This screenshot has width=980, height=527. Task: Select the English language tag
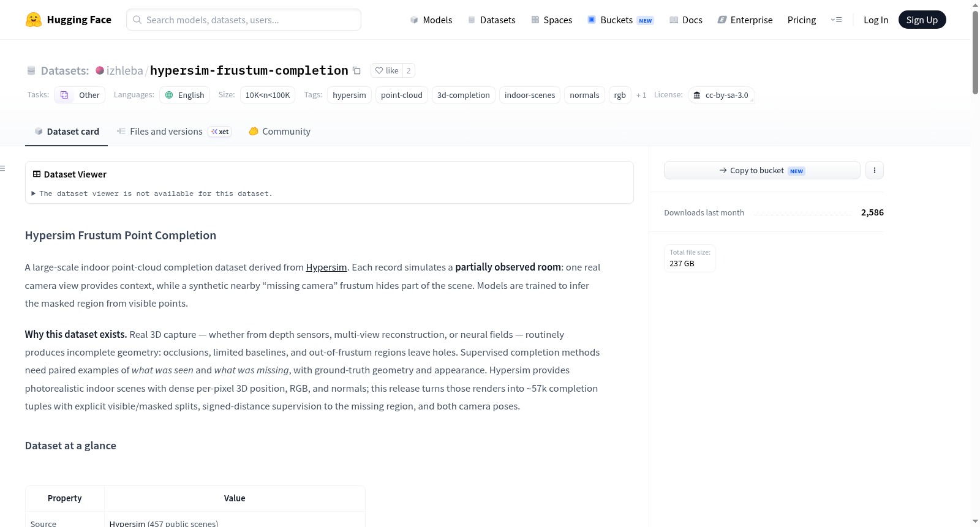[x=185, y=95]
